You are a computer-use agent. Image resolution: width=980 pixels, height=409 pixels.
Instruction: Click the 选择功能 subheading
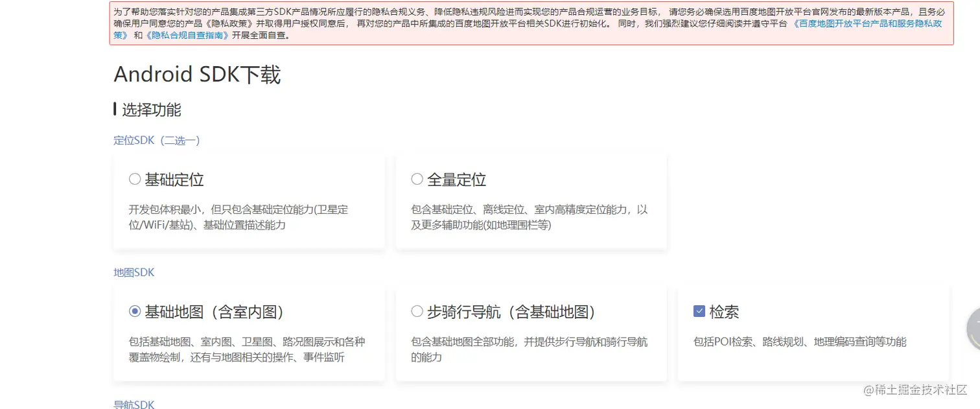(x=152, y=110)
